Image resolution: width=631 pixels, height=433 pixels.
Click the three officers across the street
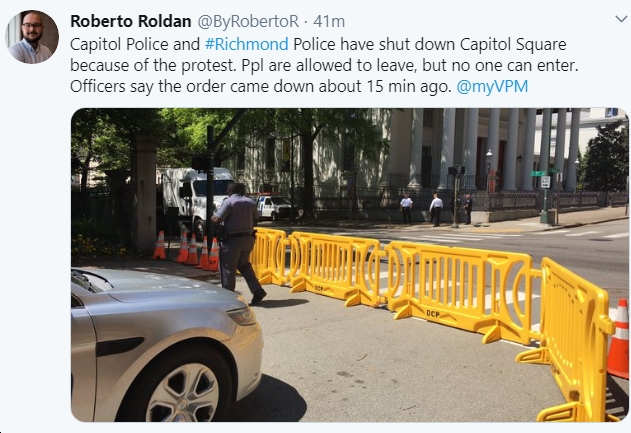click(x=436, y=209)
